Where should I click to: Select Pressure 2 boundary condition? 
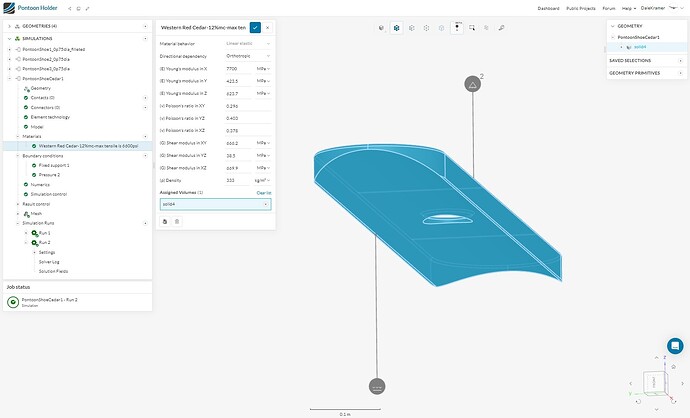click(x=49, y=175)
